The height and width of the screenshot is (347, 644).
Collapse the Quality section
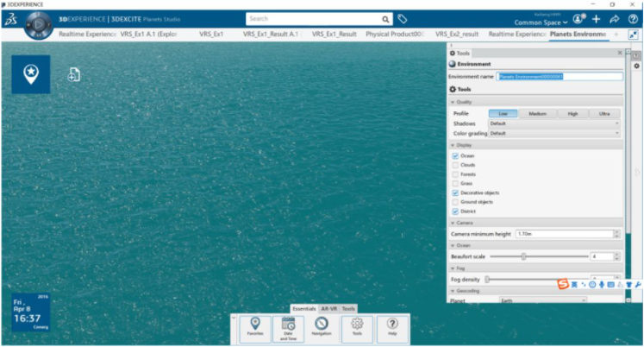[x=453, y=102]
